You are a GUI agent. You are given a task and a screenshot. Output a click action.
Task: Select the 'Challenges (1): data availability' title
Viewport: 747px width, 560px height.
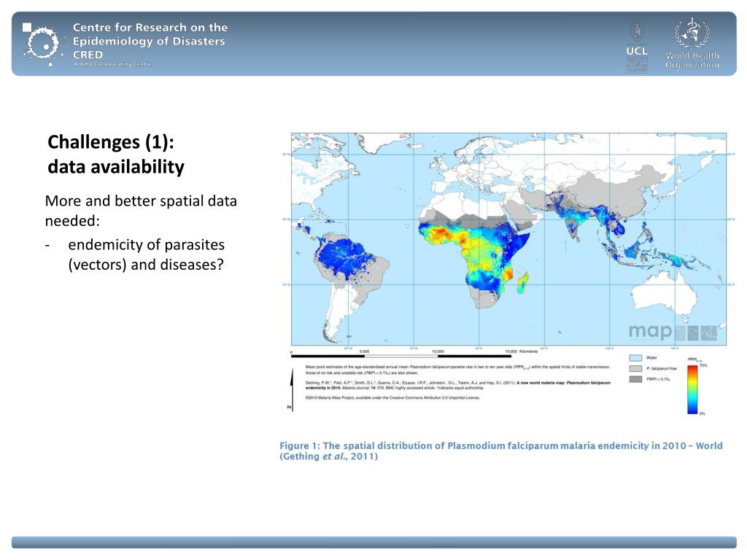(116, 154)
